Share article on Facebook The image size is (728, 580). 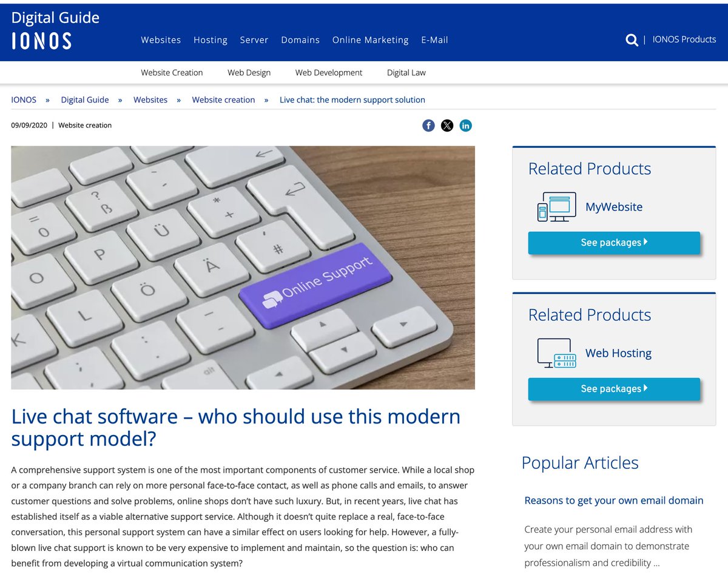[x=428, y=126]
